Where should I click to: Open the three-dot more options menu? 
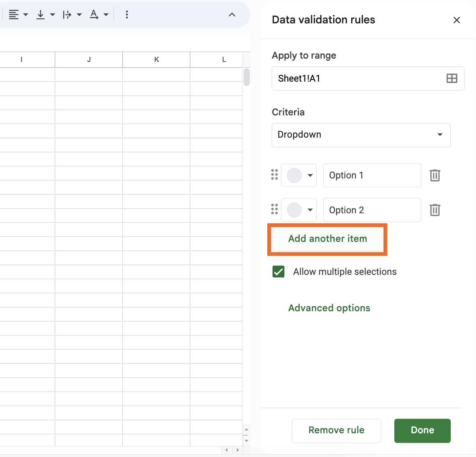pos(127,15)
